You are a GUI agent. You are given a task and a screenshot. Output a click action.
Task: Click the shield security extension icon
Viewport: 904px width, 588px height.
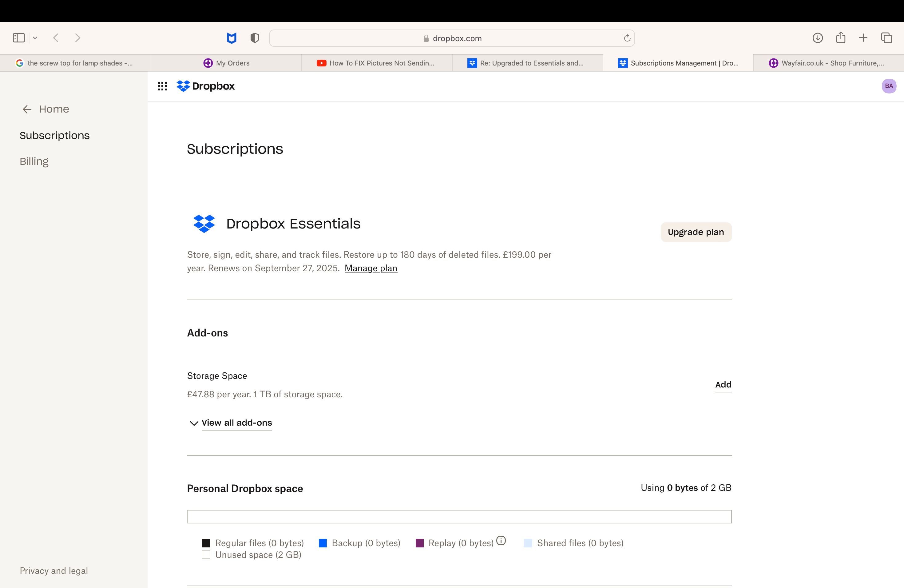(231, 38)
